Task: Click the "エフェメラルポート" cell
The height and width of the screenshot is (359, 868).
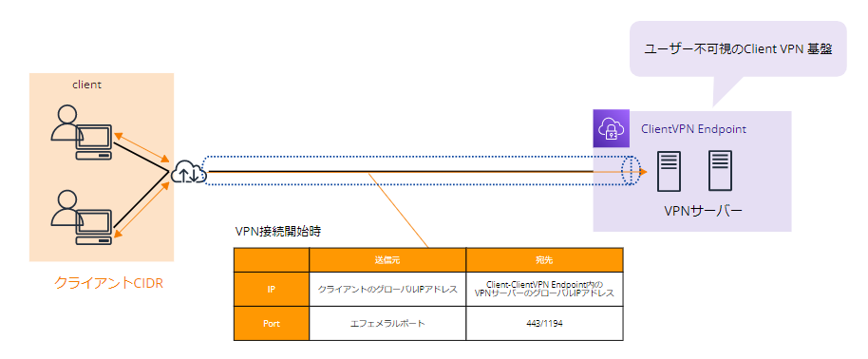Action: coord(387,323)
